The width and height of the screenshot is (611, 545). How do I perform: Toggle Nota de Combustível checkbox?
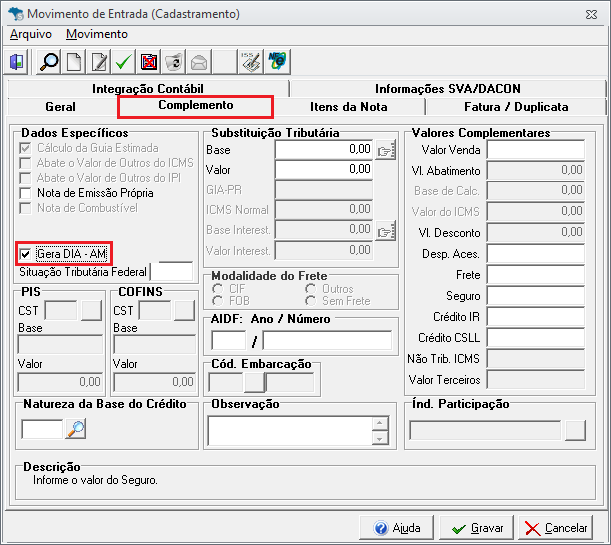coord(25,208)
